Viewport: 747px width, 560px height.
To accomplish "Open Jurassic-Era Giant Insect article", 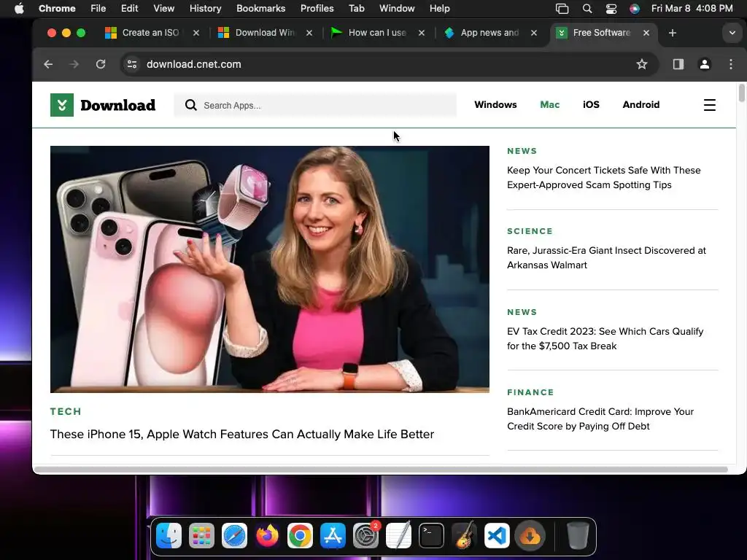I will 606,257.
